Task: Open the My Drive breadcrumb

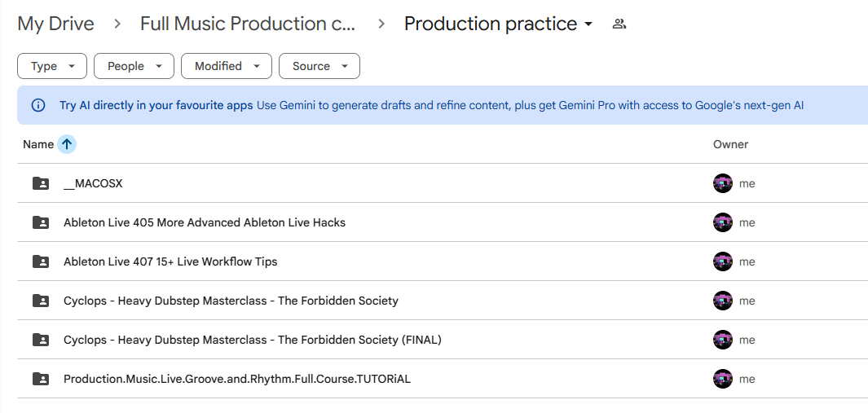Action: pyautogui.click(x=56, y=24)
